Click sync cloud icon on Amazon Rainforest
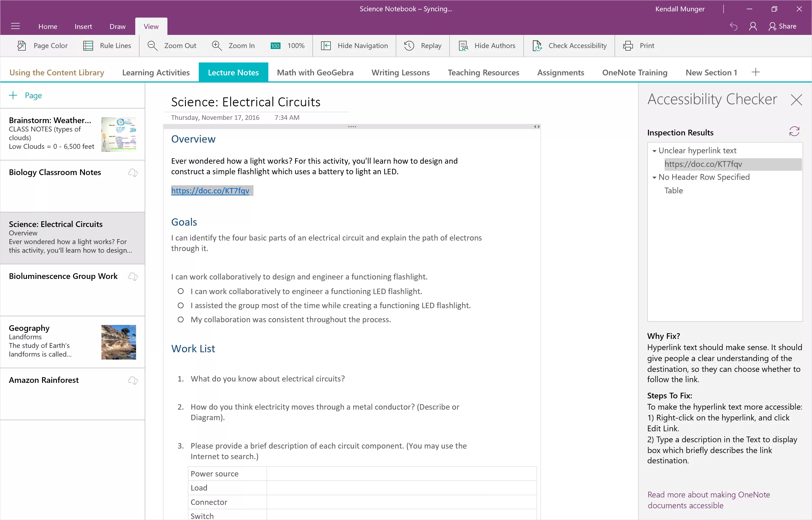 pos(133,381)
